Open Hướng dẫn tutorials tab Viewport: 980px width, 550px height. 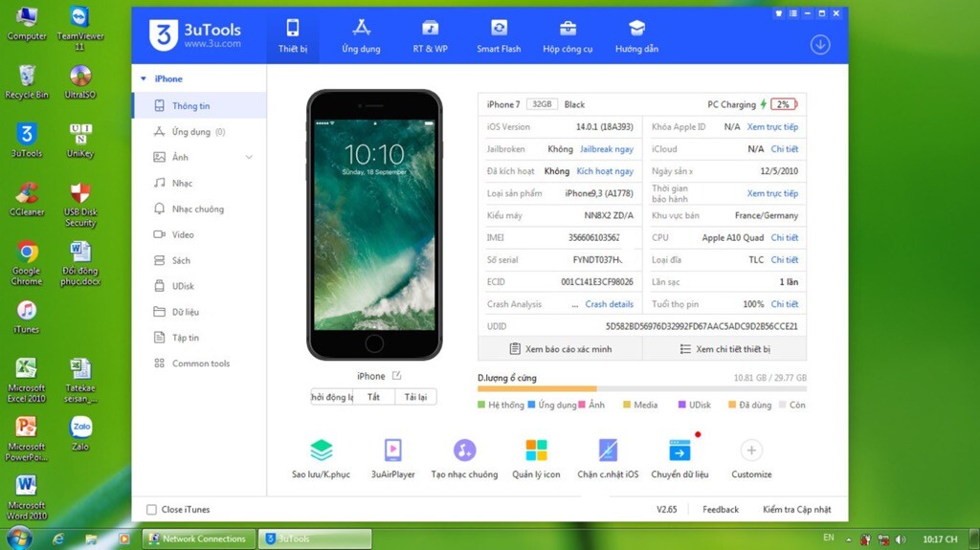(636, 36)
